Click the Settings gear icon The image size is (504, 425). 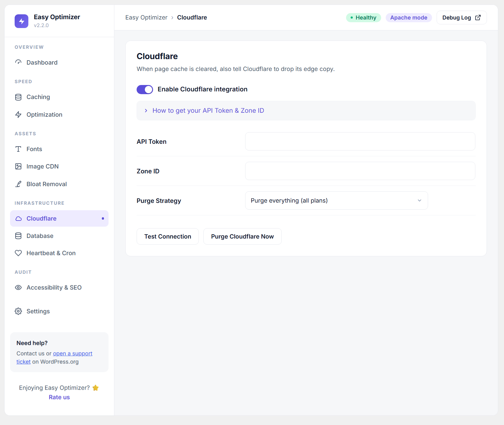[18, 311]
